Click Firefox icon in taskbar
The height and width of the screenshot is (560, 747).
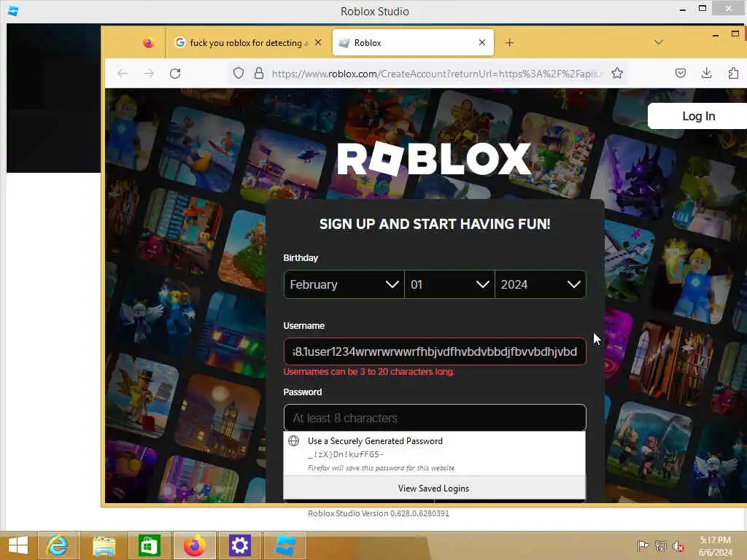click(x=194, y=545)
